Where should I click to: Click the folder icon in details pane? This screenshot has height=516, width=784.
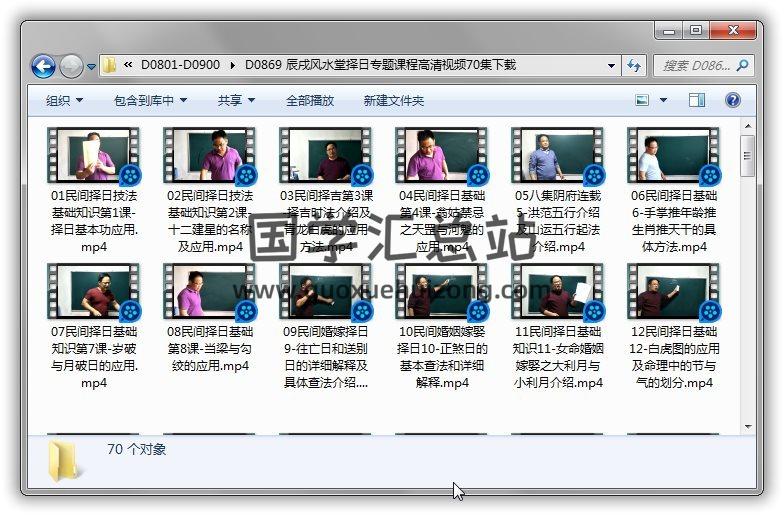[64, 461]
